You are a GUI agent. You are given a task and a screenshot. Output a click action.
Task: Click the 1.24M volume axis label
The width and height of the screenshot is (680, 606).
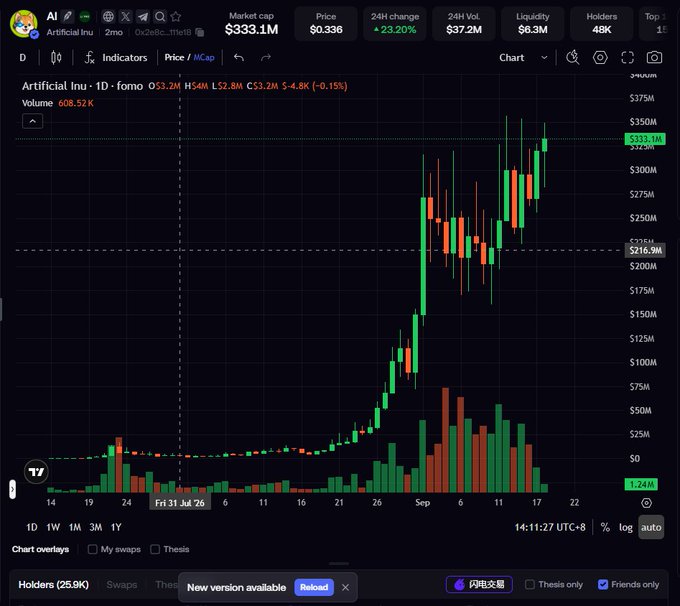tap(641, 484)
